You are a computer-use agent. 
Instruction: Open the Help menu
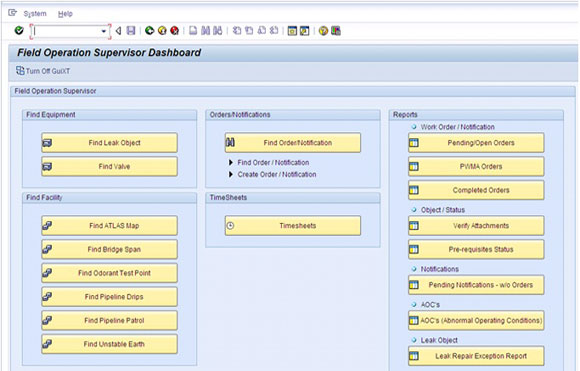[x=65, y=14]
